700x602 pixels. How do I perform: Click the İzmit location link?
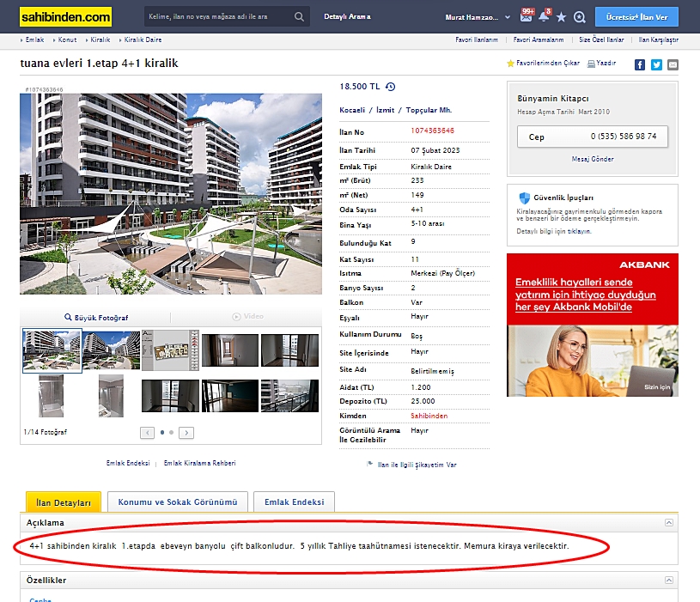pyautogui.click(x=385, y=110)
